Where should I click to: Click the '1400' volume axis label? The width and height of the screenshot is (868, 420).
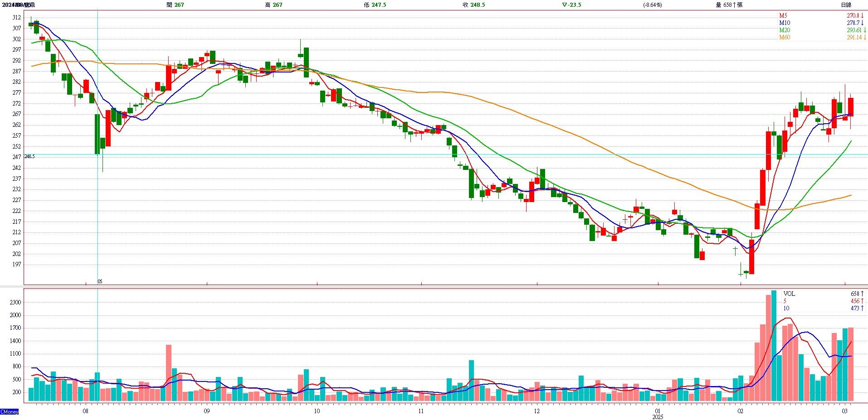[15, 341]
